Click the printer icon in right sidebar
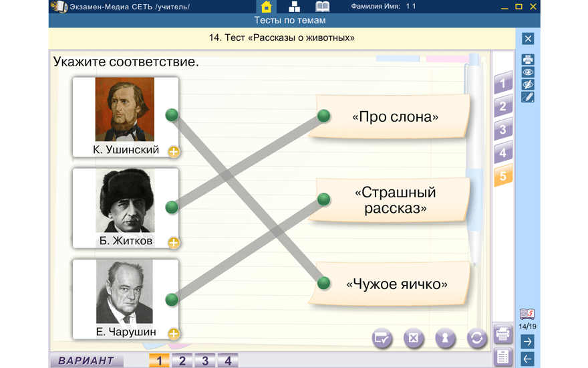 tap(528, 60)
